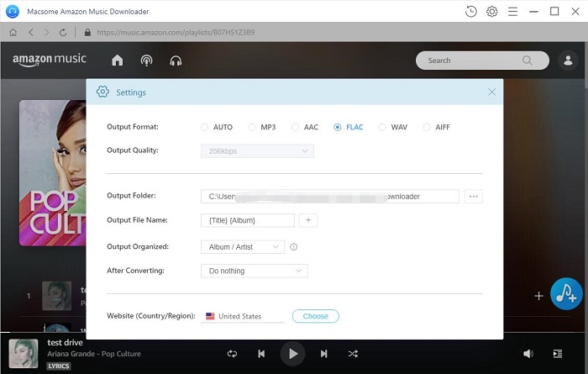The image size is (588, 374).
Task: Open the Output Organized Album / Artist dropdown
Action: 243,247
